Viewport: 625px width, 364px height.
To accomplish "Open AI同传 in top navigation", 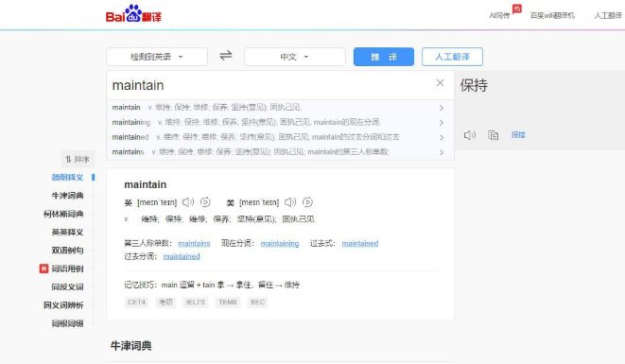I will coord(499,15).
